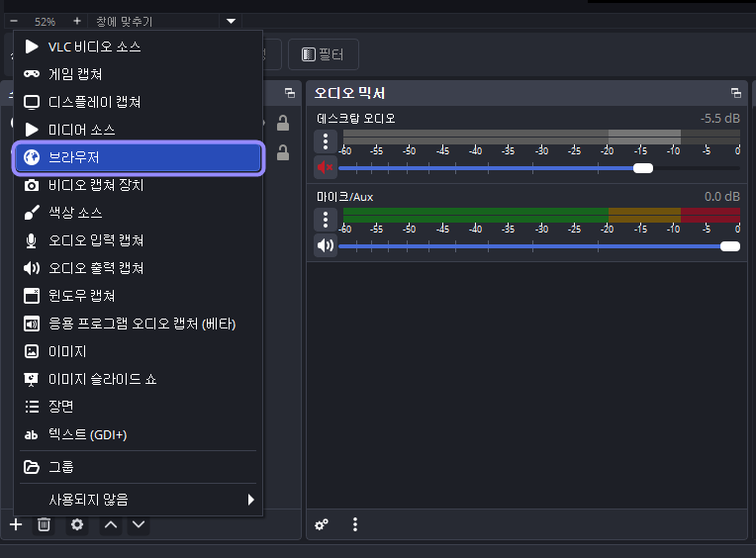Move source down
The image size is (756, 558).
tap(139, 524)
